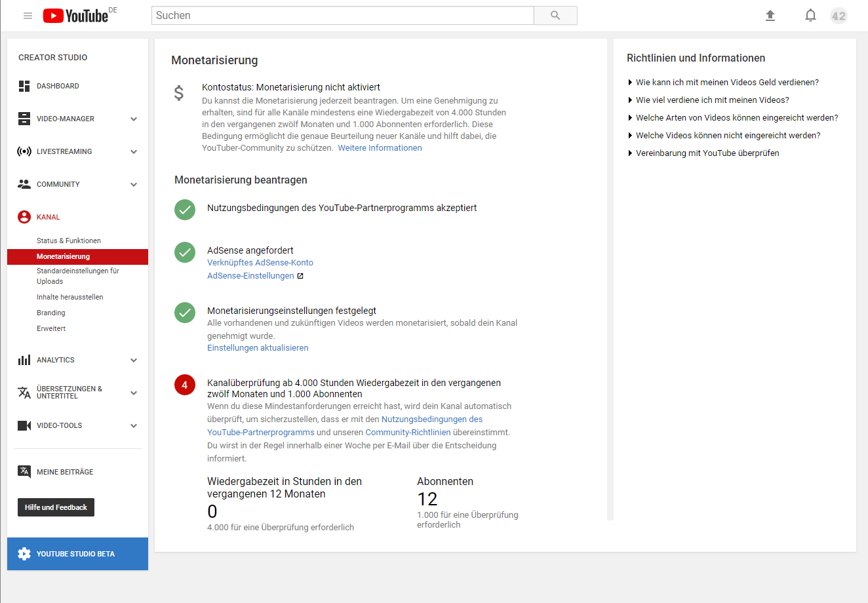Select Status & Funktionen menu item
Image resolution: width=868 pixels, height=603 pixels.
coord(69,241)
